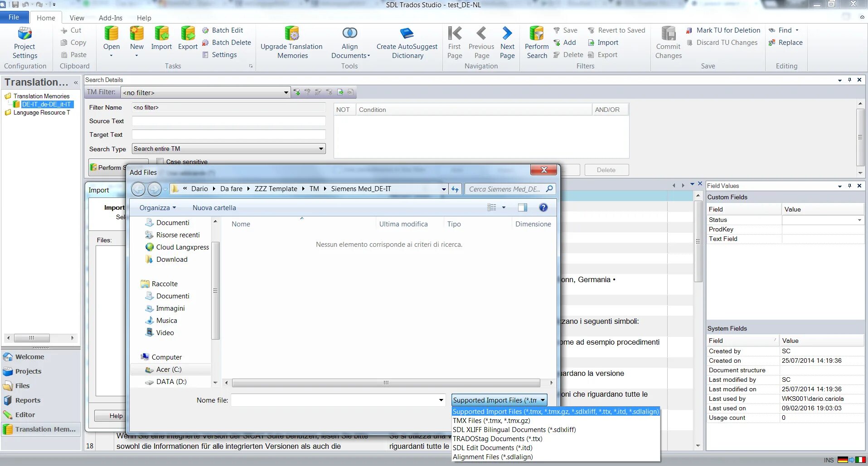
Task: Toggle the preview pane in Add Files dialog
Action: coord(522,207)
